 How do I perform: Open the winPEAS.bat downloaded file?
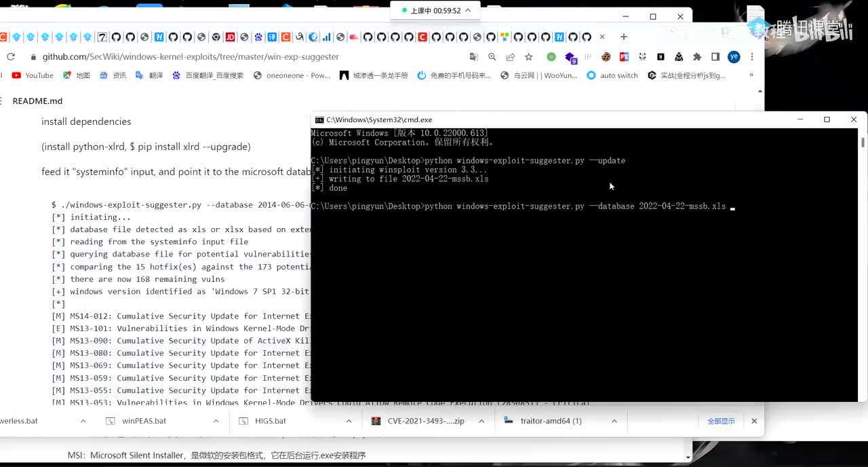click(x=144, y=421)
